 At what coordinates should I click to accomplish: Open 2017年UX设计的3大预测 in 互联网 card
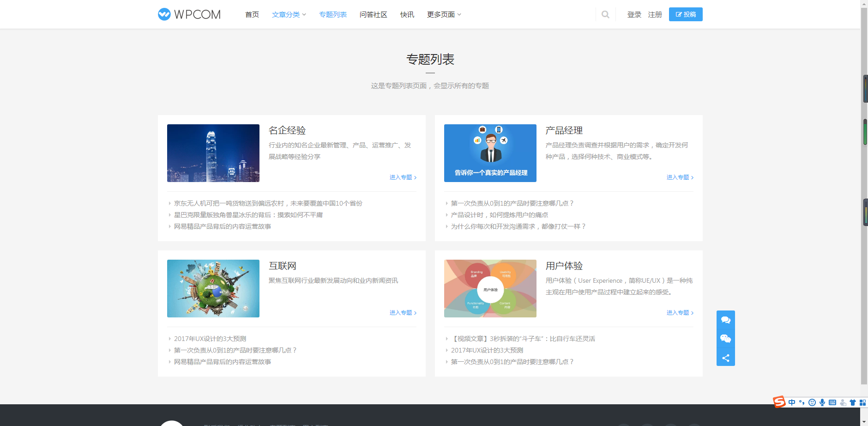[210, 339]
